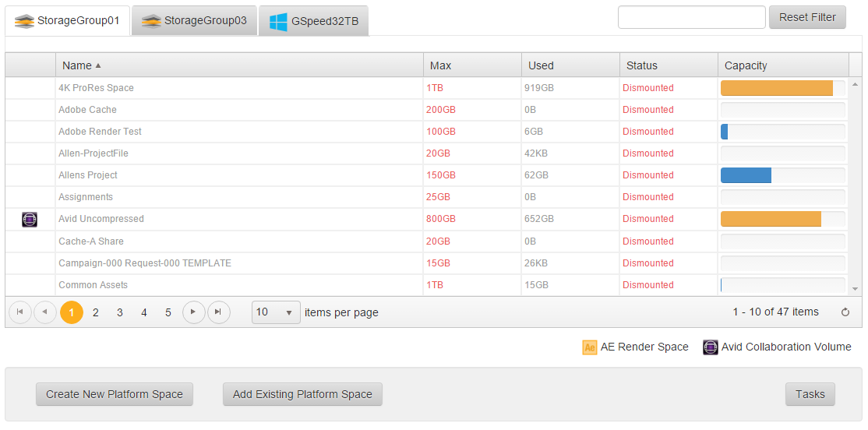Go to the previous page
The height and width of the screenshot is (430, 868).
(x=45, y=312)
